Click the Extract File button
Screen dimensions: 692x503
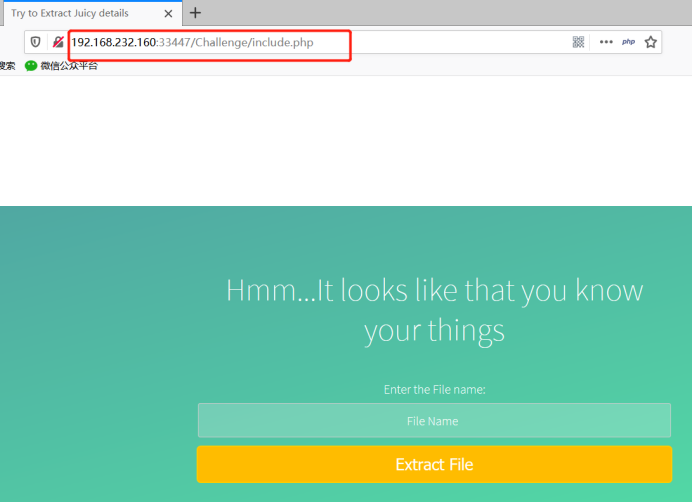click(x=434, y=464)
